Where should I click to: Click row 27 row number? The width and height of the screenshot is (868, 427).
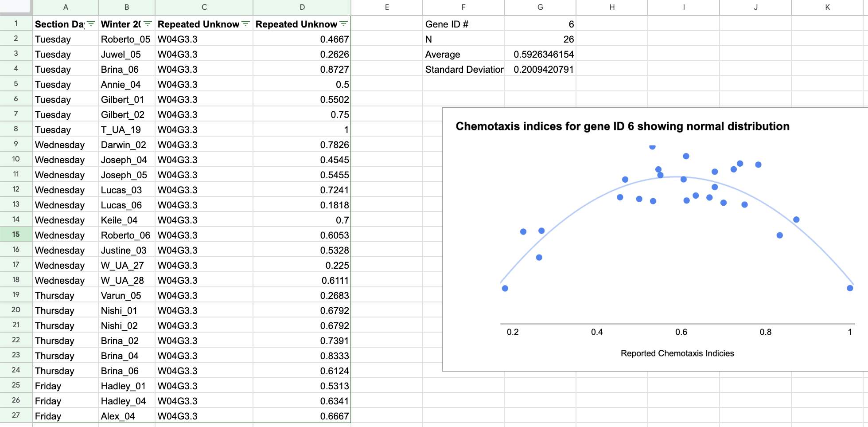[16, 416]
